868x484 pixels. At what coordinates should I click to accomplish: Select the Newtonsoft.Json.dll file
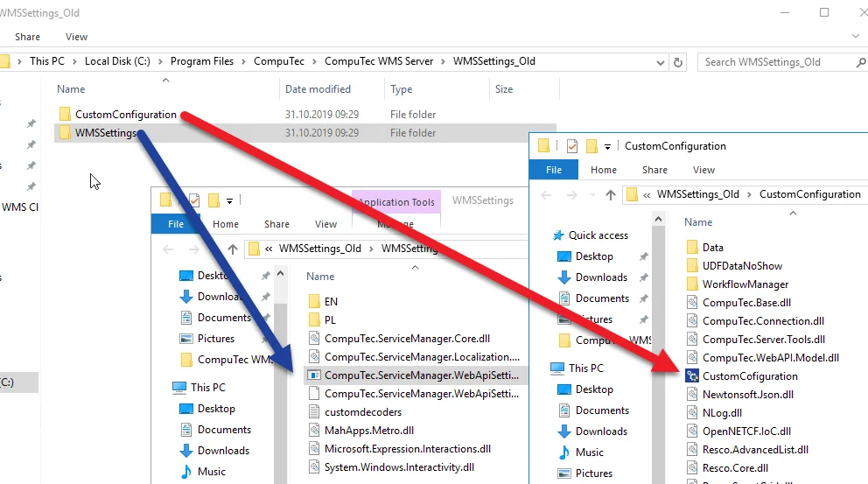tap(747, 395)
